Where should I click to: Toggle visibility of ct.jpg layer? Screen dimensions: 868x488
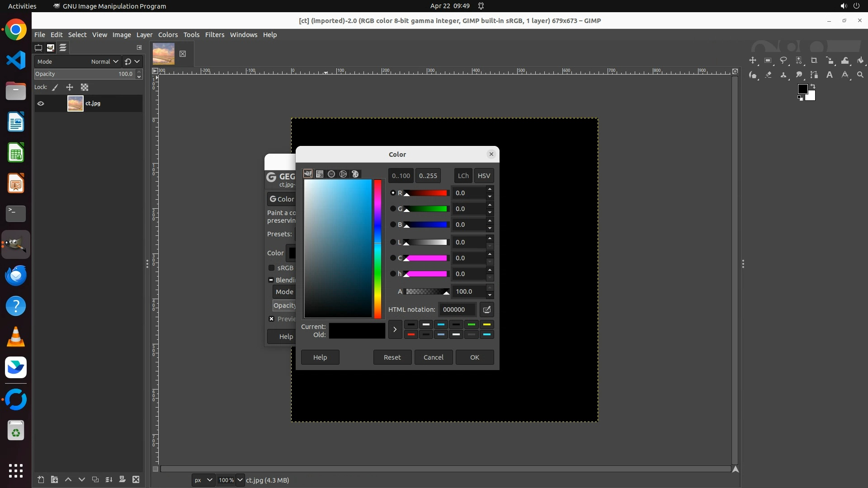41,103
